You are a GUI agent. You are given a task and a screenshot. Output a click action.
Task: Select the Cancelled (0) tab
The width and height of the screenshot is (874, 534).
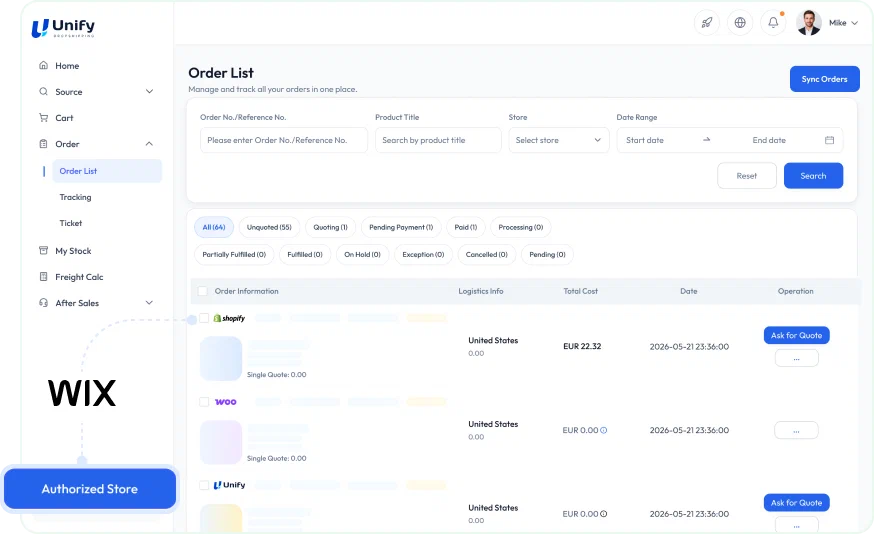[487, 254]
